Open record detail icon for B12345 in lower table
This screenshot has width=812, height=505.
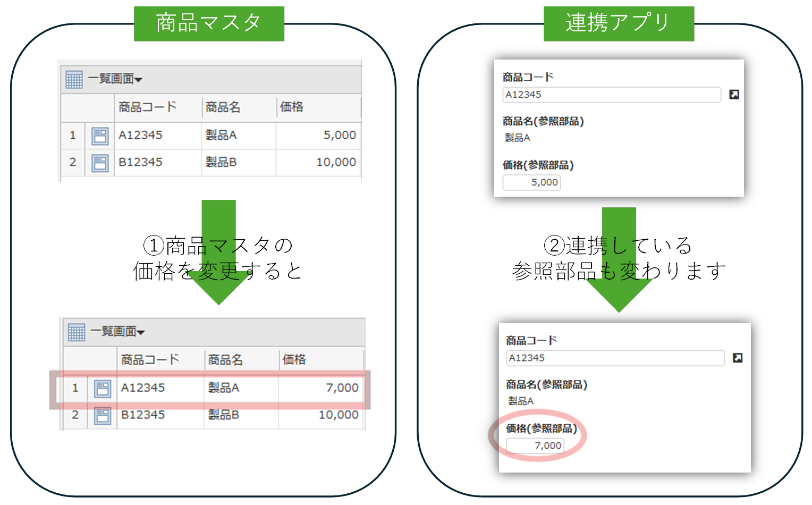pyautogui.click(x=103, y=415)
